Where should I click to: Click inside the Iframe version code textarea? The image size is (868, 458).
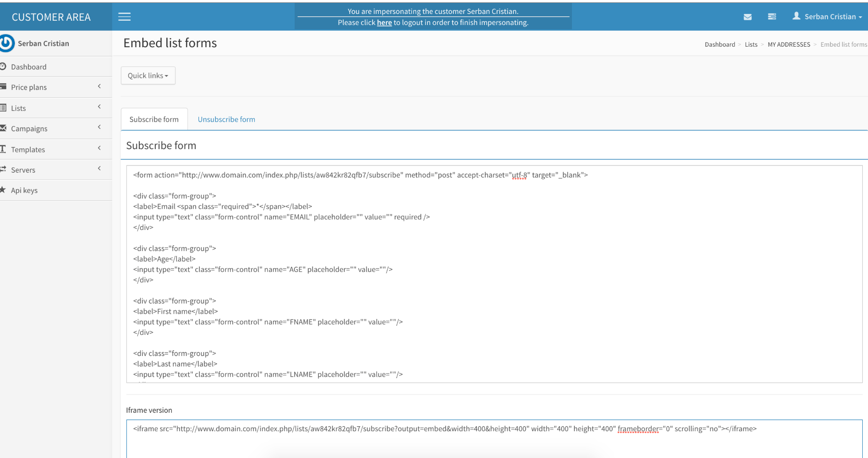point(494,439)
